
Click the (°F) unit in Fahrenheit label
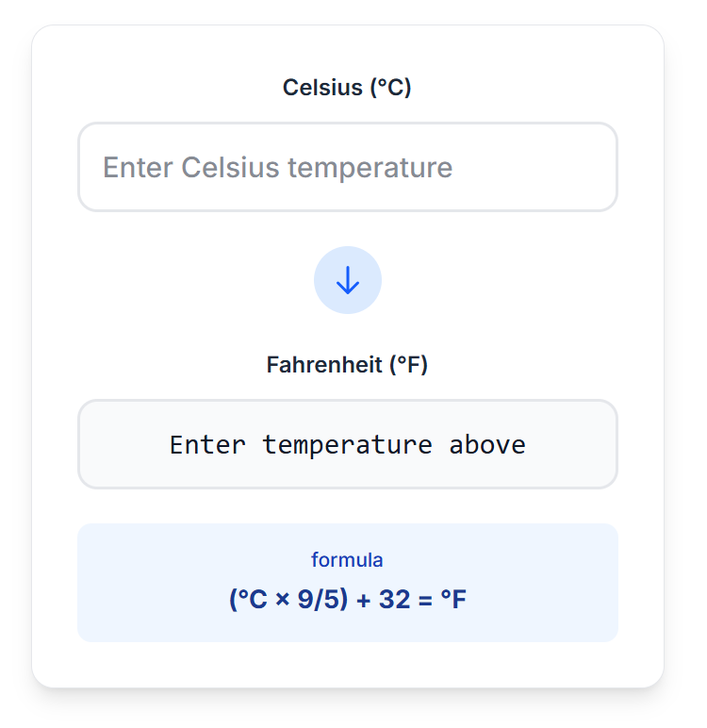point(408,365)
